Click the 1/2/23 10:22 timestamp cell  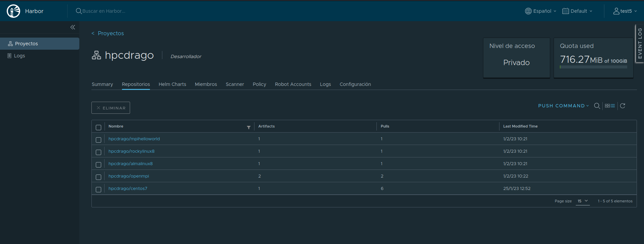pos(516,176)
